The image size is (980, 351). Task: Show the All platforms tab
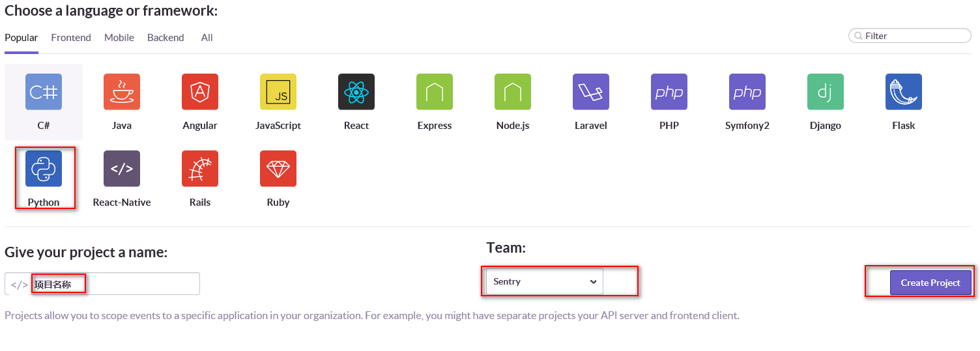[207, 38]
